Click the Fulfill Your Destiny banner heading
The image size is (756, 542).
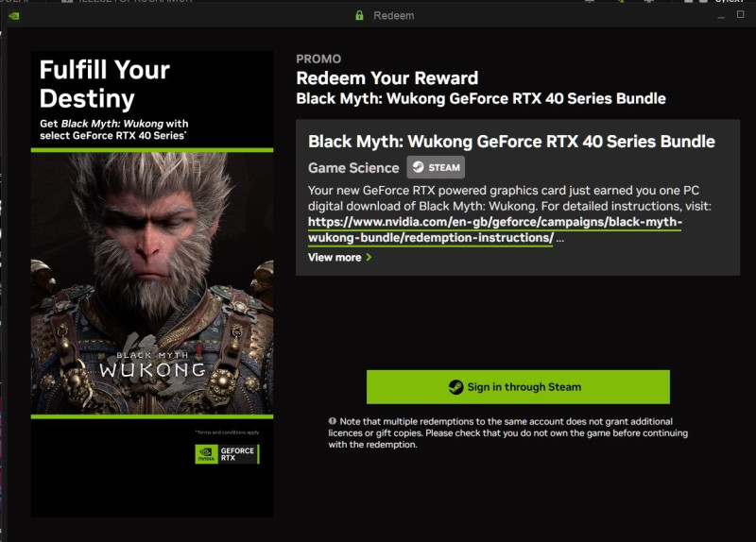click(x=105, y=84)
